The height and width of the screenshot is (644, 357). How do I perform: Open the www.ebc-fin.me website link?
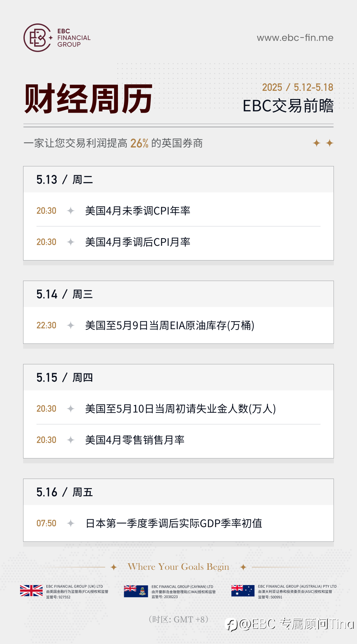point(295,38)
